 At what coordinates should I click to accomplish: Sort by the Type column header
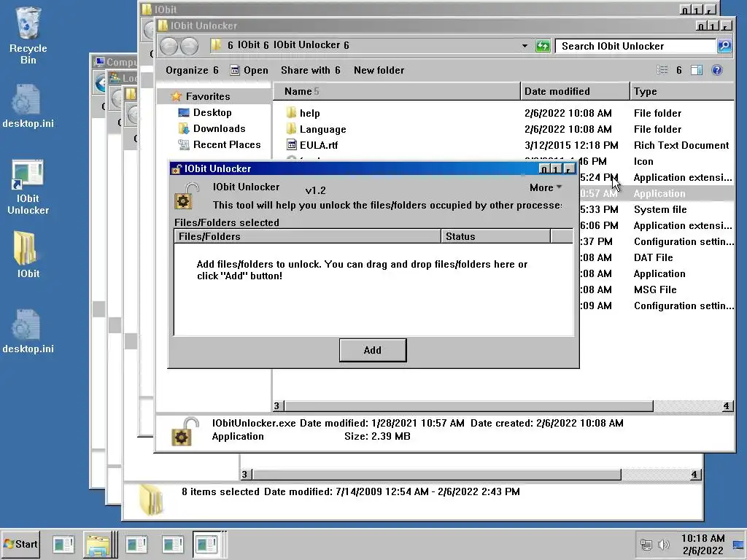682,91
